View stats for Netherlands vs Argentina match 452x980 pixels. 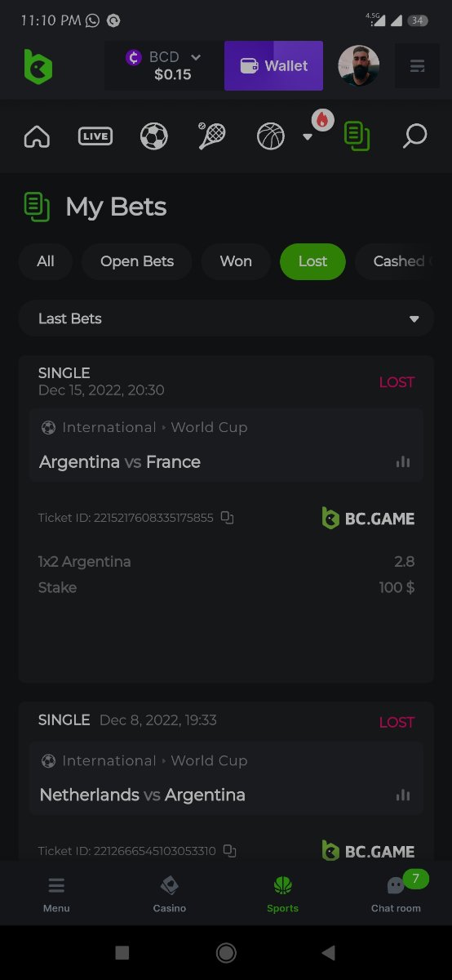(x=403, y=795)
